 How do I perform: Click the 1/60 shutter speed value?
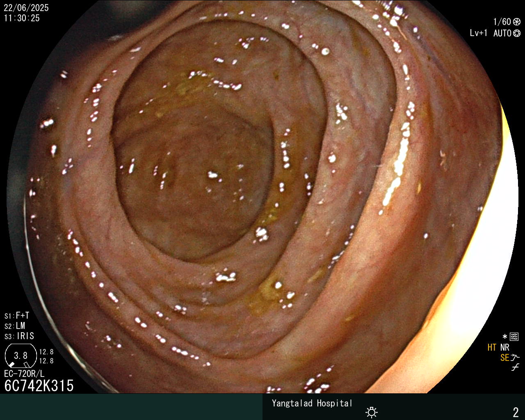point(502,22)
